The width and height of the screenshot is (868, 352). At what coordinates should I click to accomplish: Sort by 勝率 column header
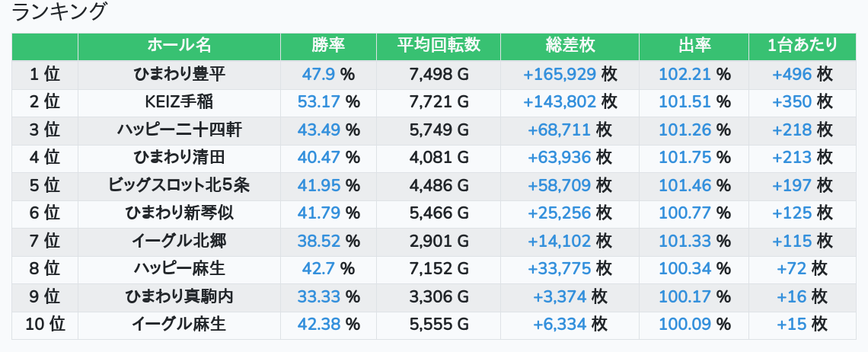tap(328, 46)
